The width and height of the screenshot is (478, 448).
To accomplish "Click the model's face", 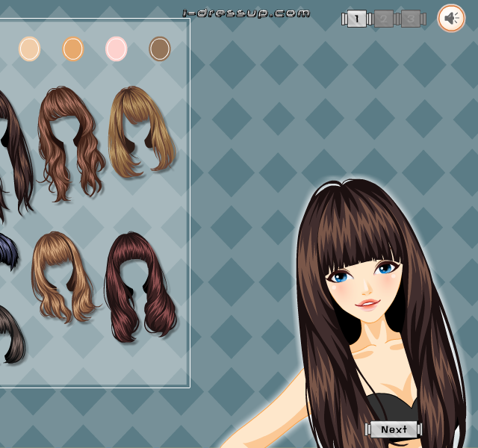I will [364, 290].
